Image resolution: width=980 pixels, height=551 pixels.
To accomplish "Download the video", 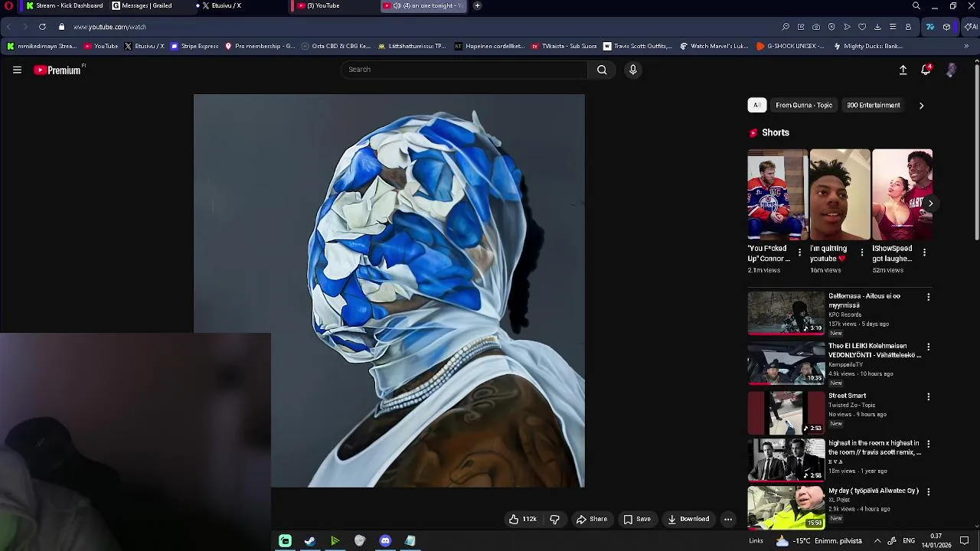I will click(688, 519).
